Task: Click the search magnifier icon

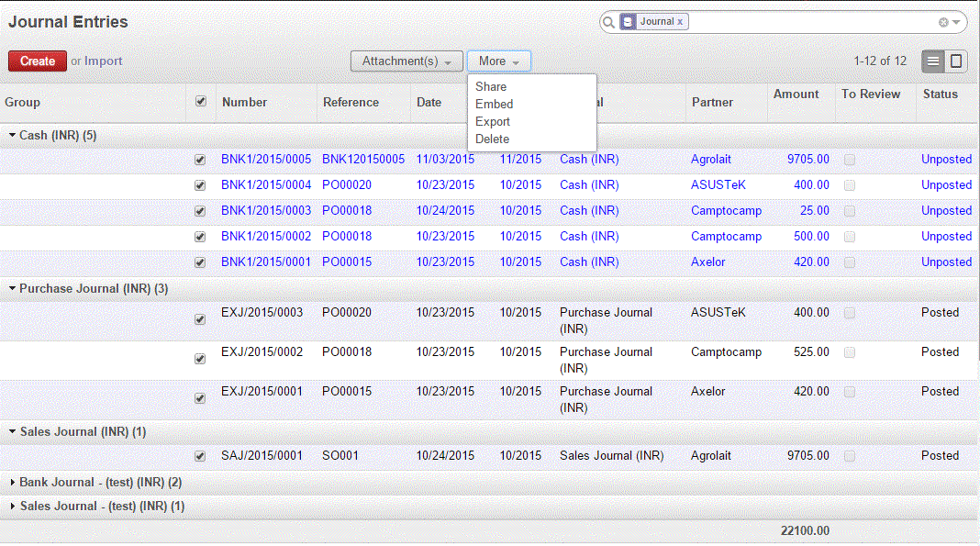Action: [608, 21]
